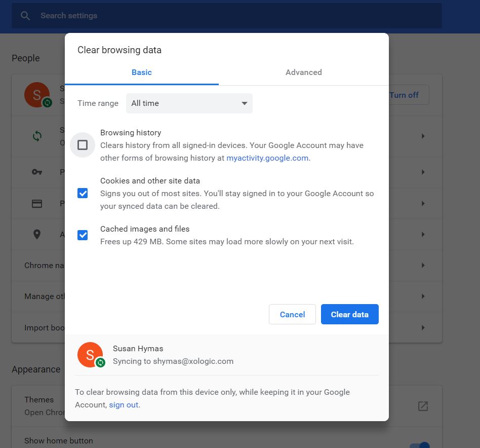The image size is (480, 448).
Task: Click the sign out link
Action: coord(124,405)
